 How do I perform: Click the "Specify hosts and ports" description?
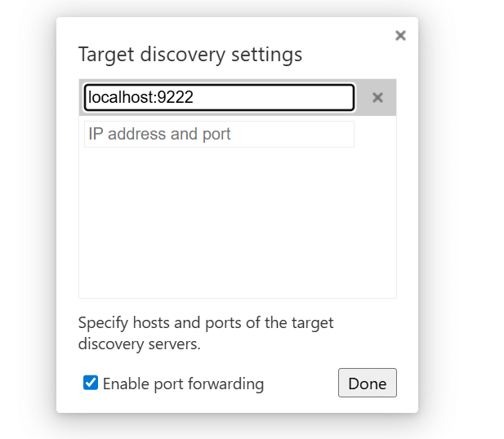pos(205,333)
